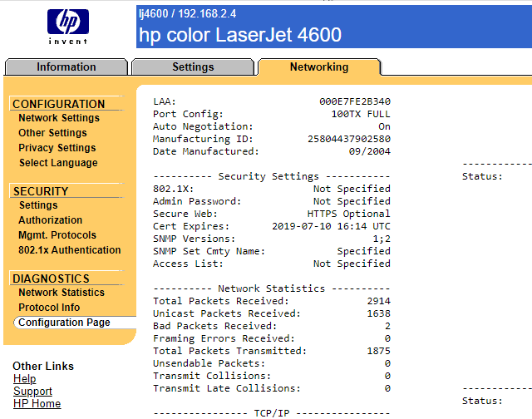Click the Access List label
532x419 pixels.
click(188, 264)
